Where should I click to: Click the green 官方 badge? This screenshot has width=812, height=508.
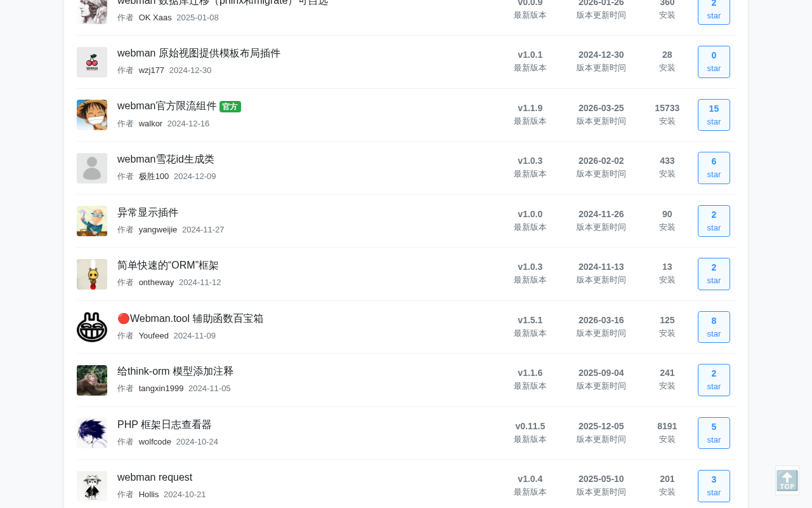pyautogui.click(x=230, y=107)
